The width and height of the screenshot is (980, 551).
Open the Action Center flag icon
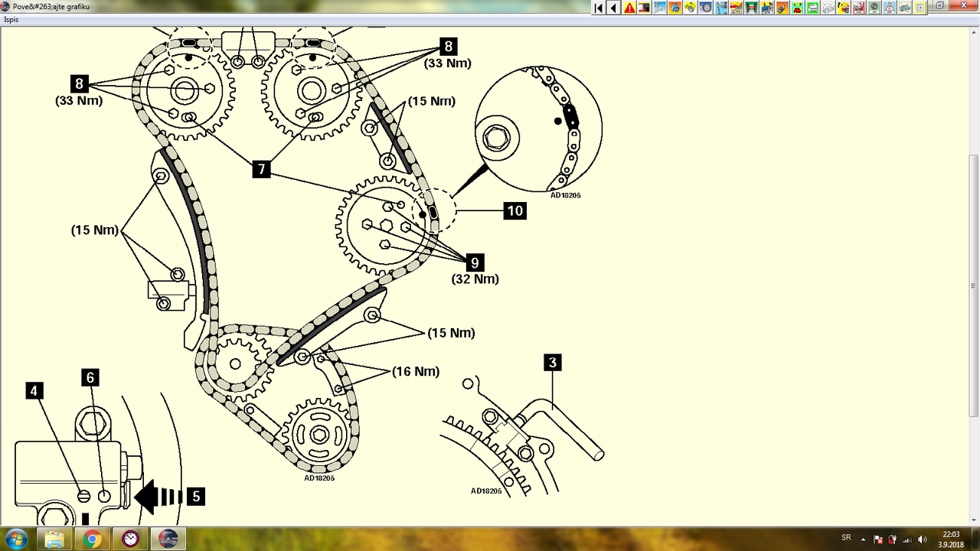coord(878,539)
